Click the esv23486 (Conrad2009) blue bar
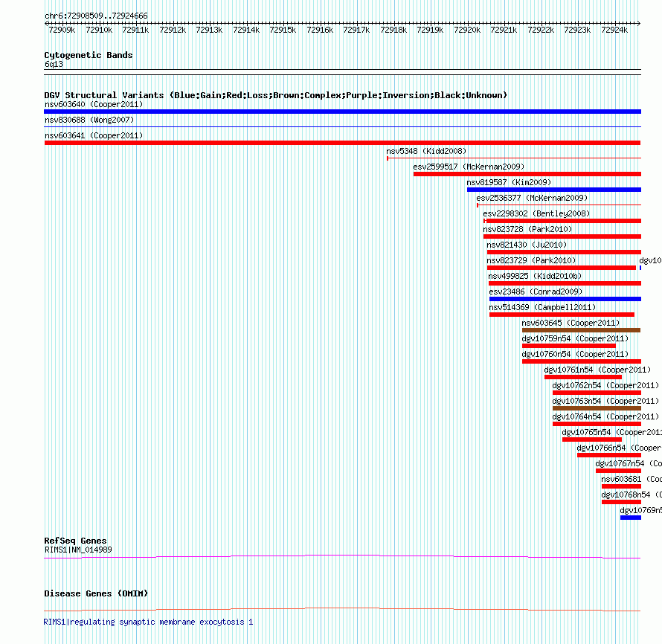 tap(565, 299)
